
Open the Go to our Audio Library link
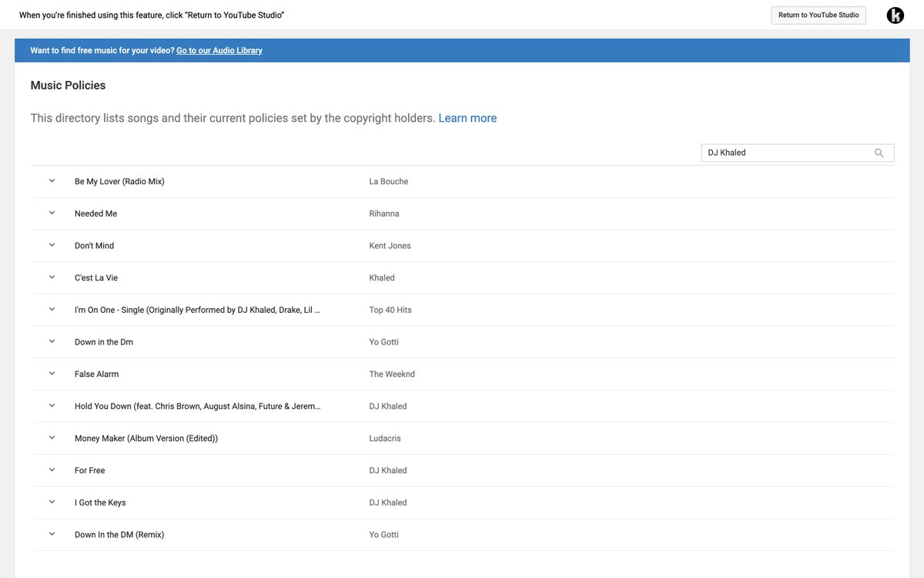pos(219,51)
